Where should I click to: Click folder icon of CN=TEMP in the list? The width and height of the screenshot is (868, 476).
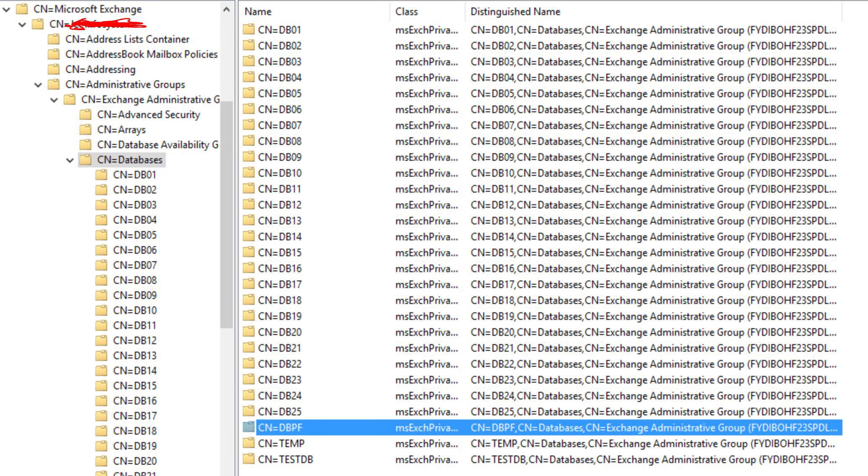coord(249,443)
